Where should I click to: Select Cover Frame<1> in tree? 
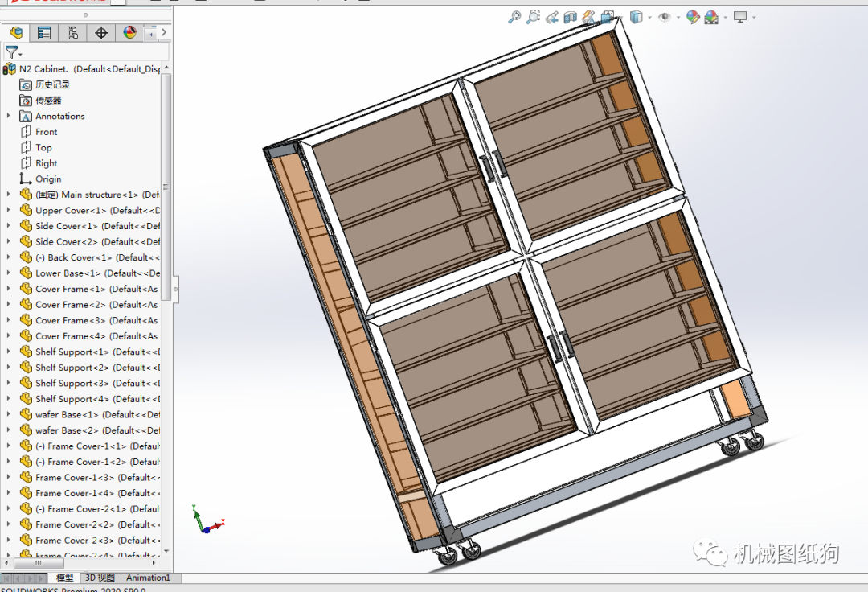[96, 289]
